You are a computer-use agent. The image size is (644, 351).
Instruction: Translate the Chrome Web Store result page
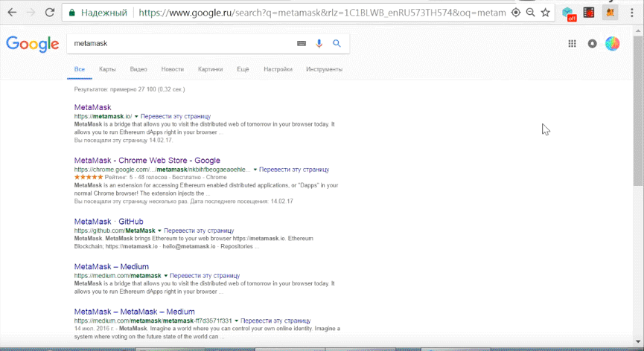tap(294, 170)
